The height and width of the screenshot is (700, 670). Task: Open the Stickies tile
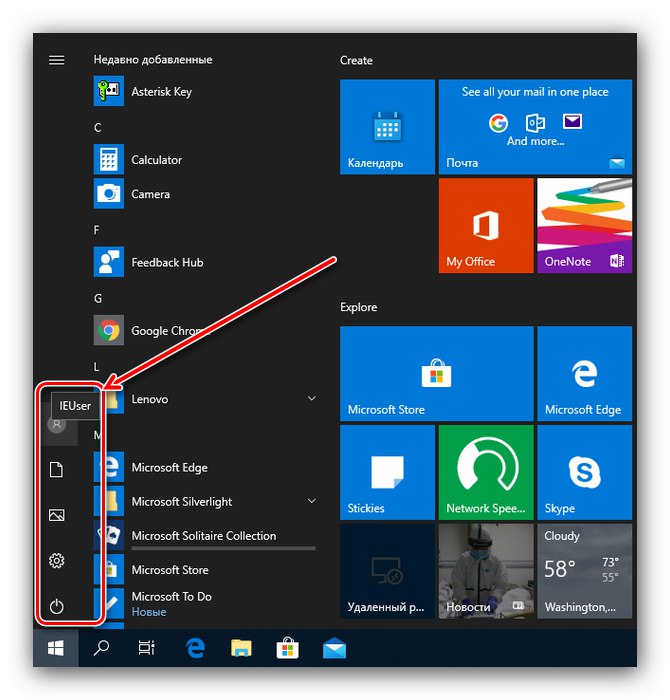pos(387,472)
